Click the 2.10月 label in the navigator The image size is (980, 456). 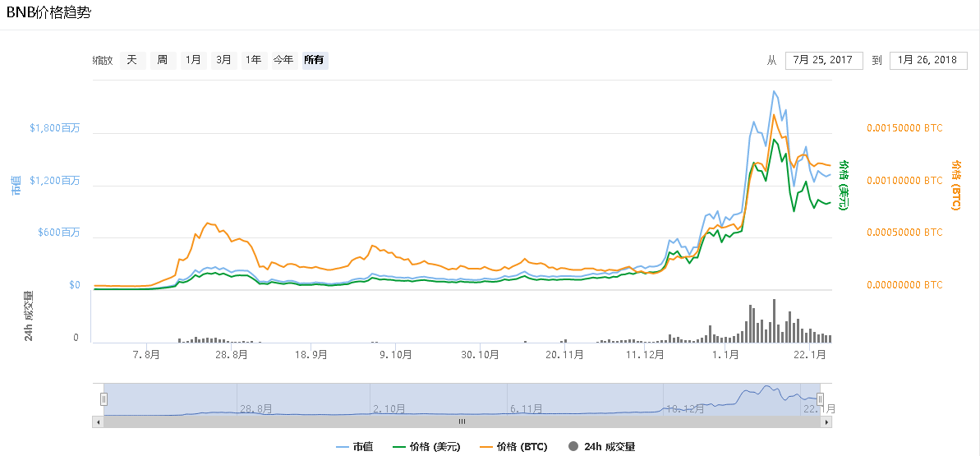pos(389,409)
